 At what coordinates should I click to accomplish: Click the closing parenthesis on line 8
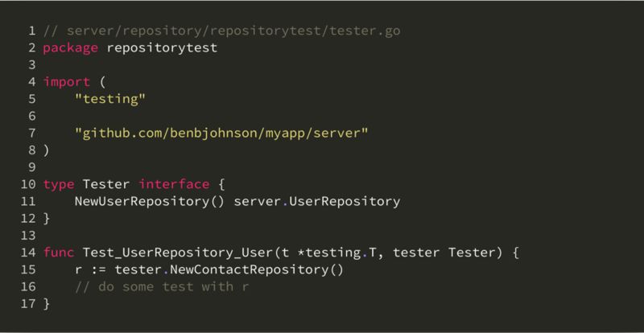pos(47,150)
